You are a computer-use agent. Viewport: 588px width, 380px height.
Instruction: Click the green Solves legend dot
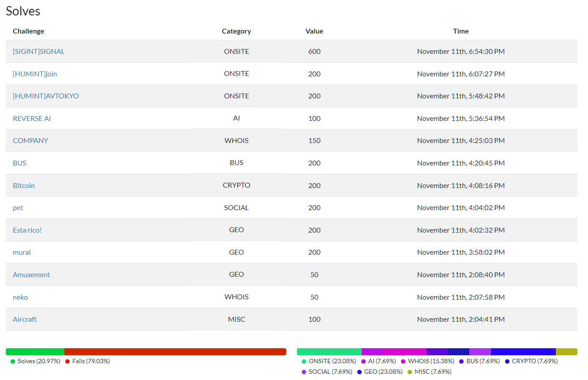13,361
